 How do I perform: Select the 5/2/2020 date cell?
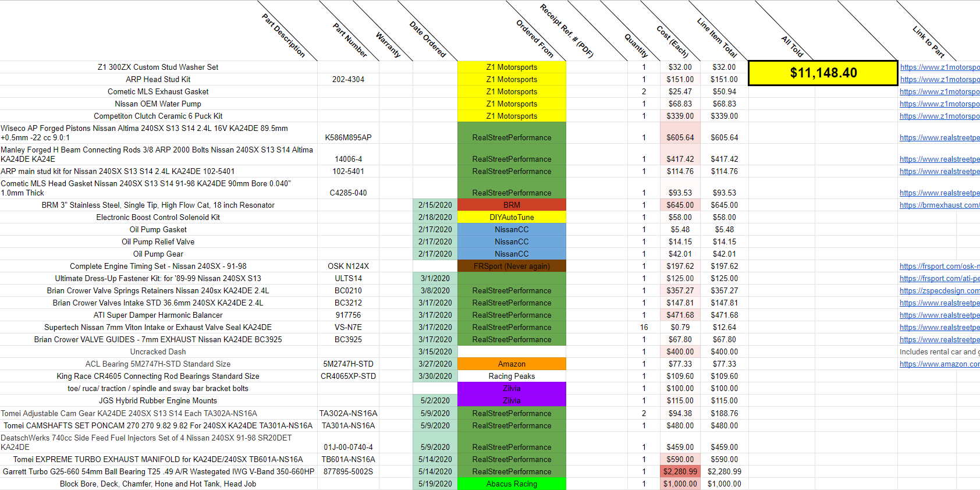coord(435,401)
